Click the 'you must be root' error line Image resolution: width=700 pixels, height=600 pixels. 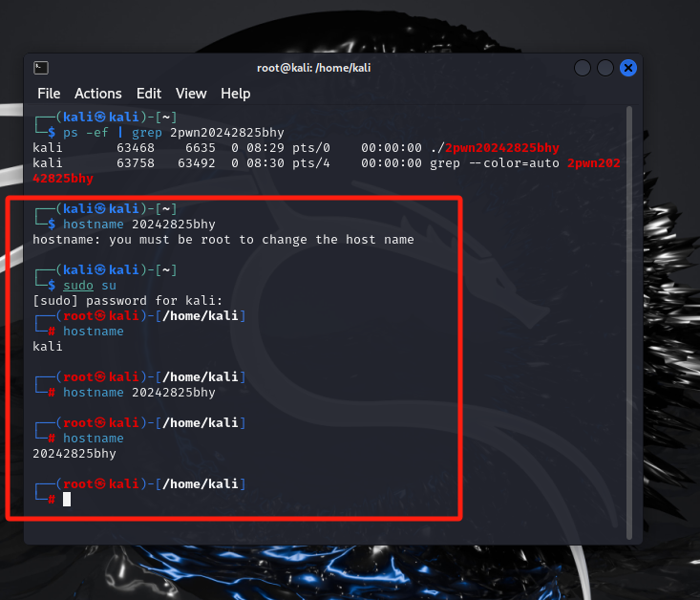click(223, 240)
